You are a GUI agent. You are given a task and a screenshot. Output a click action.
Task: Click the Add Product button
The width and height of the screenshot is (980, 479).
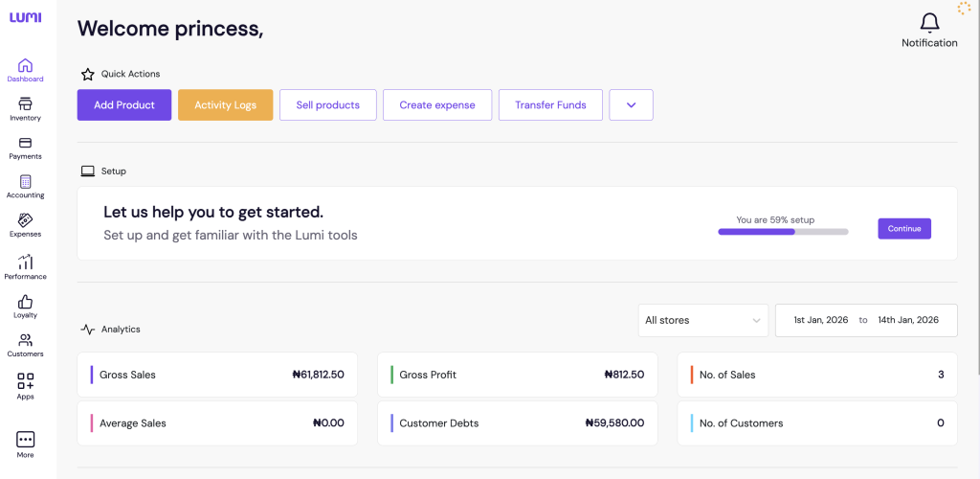point(124,105)
